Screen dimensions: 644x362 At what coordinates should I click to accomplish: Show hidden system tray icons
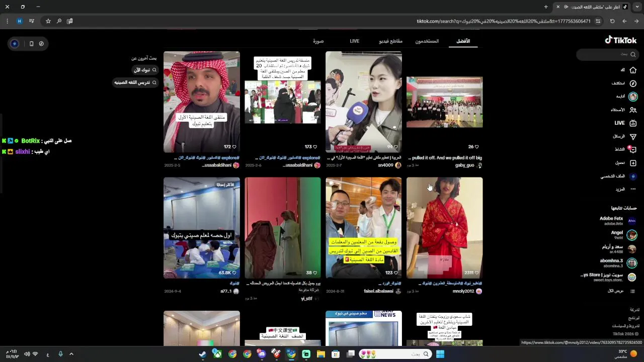tap(71, 354)
